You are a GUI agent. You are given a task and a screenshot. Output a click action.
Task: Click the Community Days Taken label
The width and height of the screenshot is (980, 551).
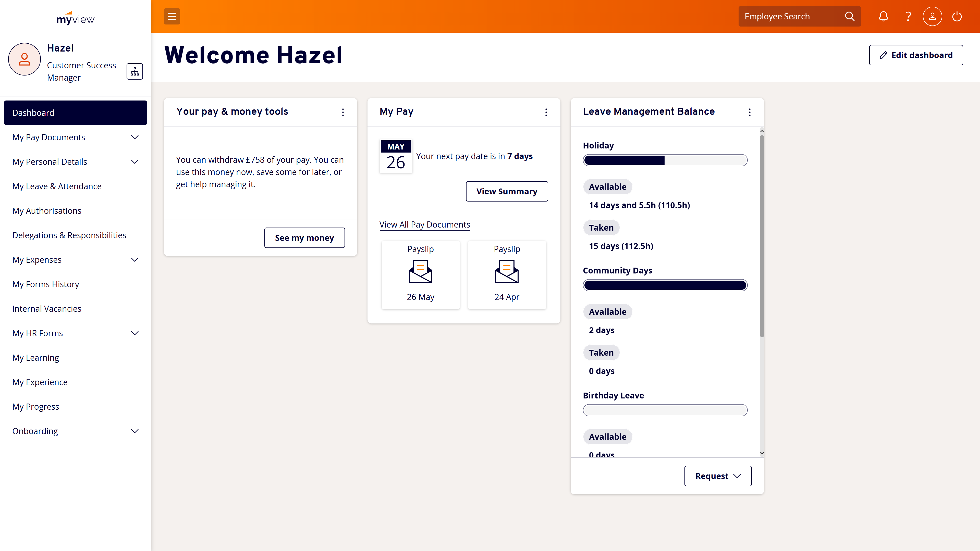coord(601,353)
